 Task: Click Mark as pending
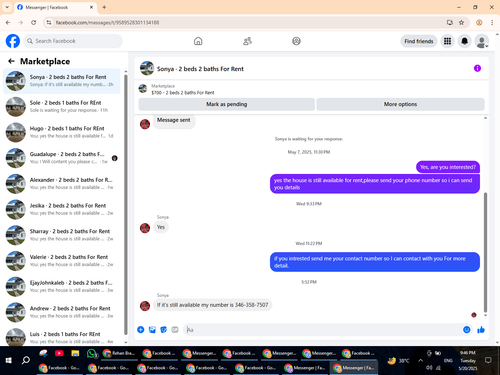(x=227, y=104)
